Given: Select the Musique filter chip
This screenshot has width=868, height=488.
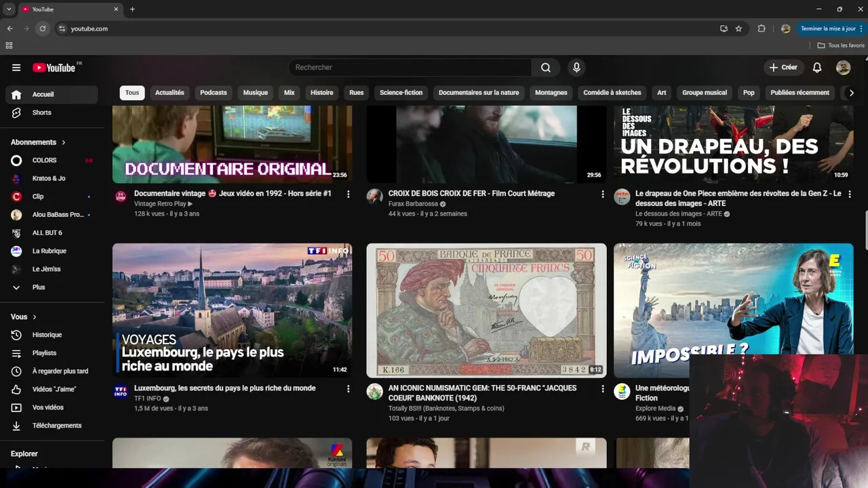Looking at the screenshot, I should coord(256,93).
